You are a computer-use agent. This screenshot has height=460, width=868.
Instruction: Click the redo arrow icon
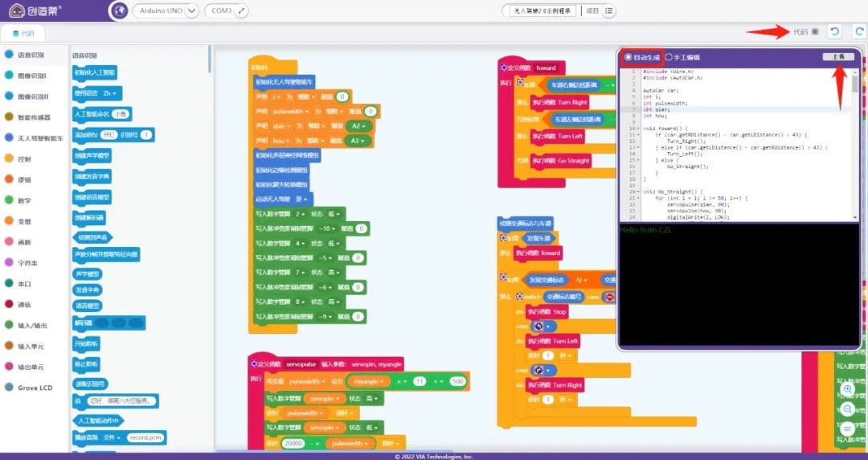[858, 31]
